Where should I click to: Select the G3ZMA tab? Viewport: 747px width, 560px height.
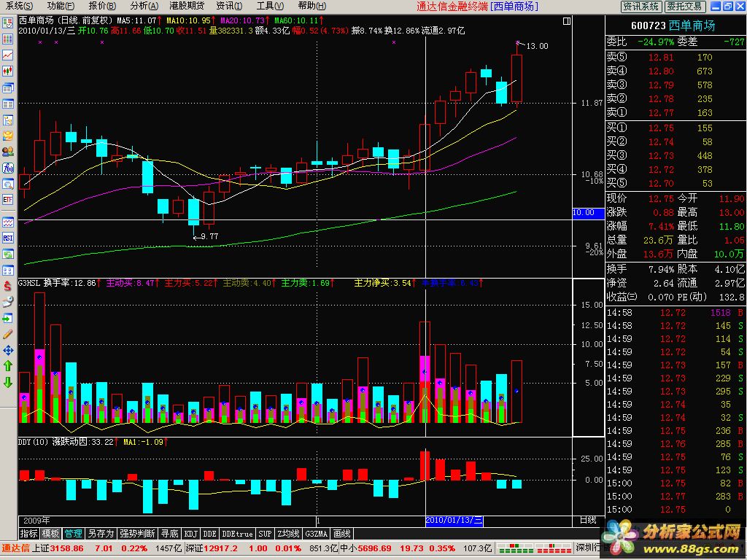tap(317, 533)
